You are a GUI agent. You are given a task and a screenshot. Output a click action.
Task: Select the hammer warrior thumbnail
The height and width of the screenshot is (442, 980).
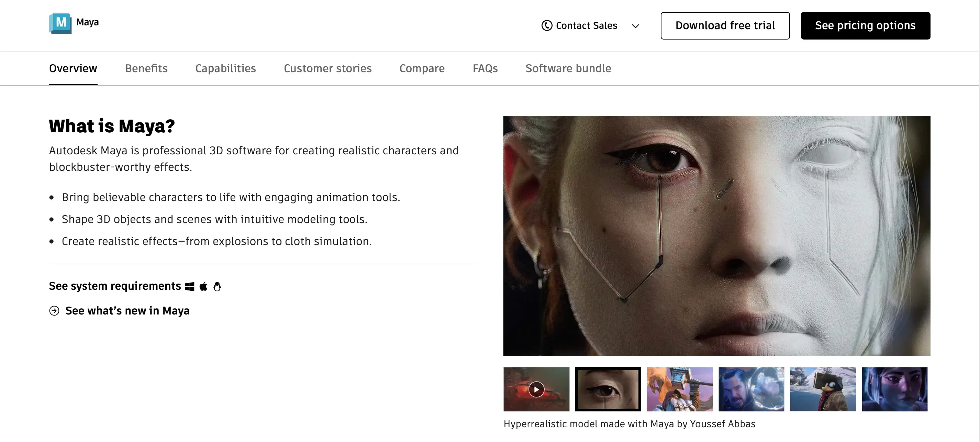(x=679, y=389)
